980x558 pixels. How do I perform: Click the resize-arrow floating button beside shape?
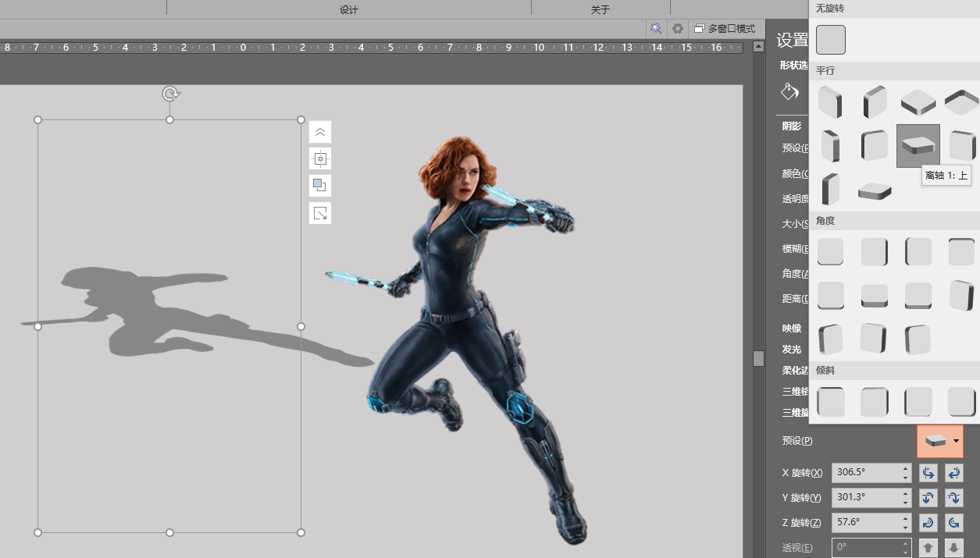pyautogui.click(x=320, y=213)
